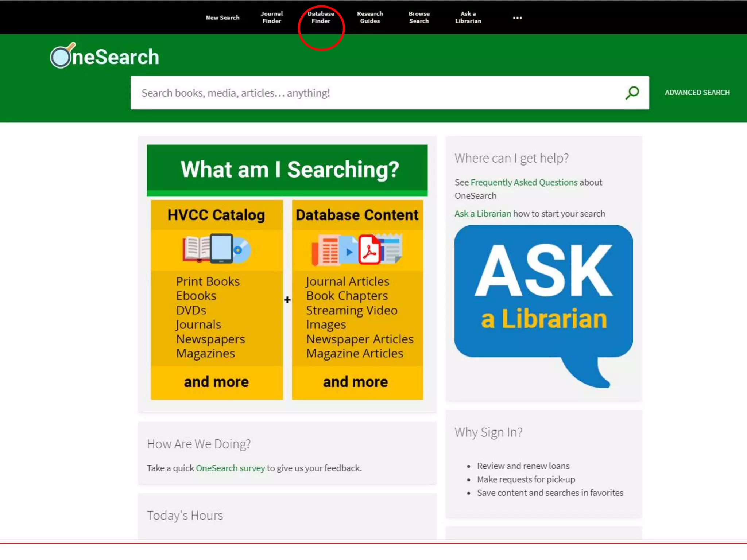
Task: Click the magnifying glass search icon
Action: click(632, 93)
